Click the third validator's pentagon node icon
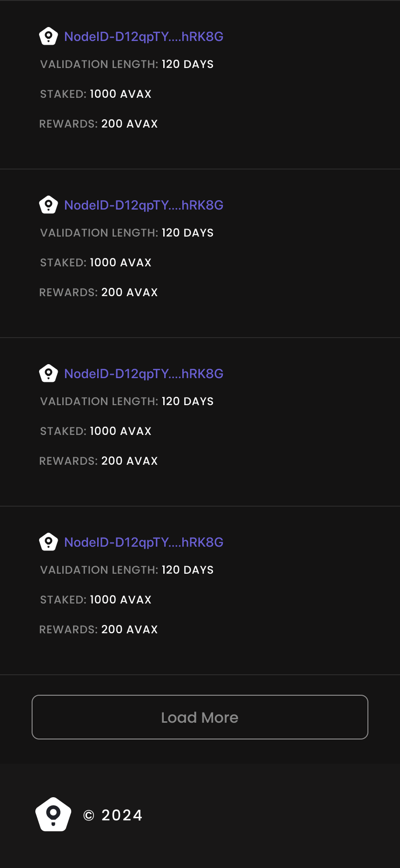The width and height of the screenshot is (400, 868). pos(48,373)
